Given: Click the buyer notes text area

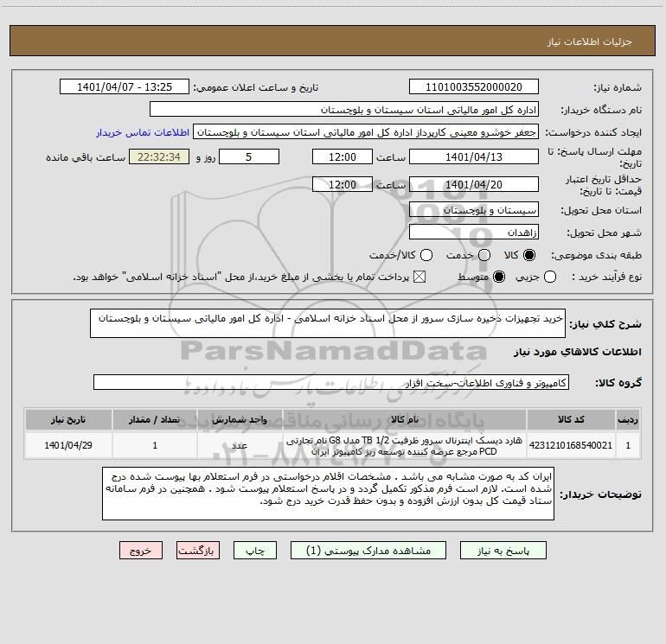Looking at the screenshot, I should 328,494.
